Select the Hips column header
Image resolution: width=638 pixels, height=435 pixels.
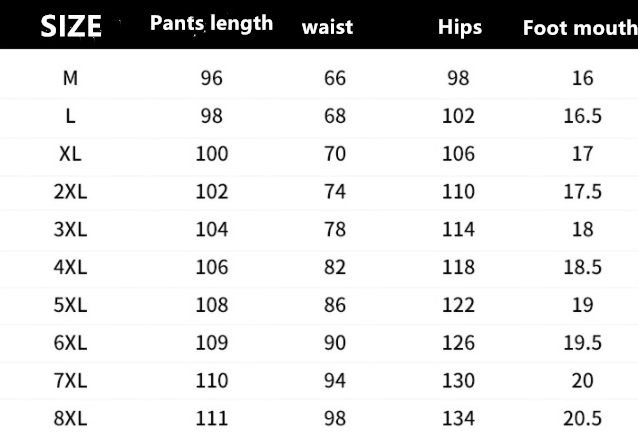tap(458, 27)
